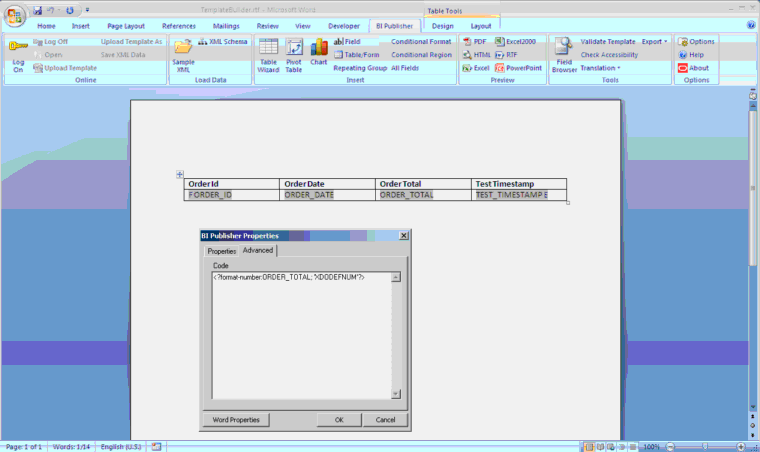Viewport: 760px width, 452px height.
Task: Switch to the Mailings ribbon tab
Action: (226, 26)
